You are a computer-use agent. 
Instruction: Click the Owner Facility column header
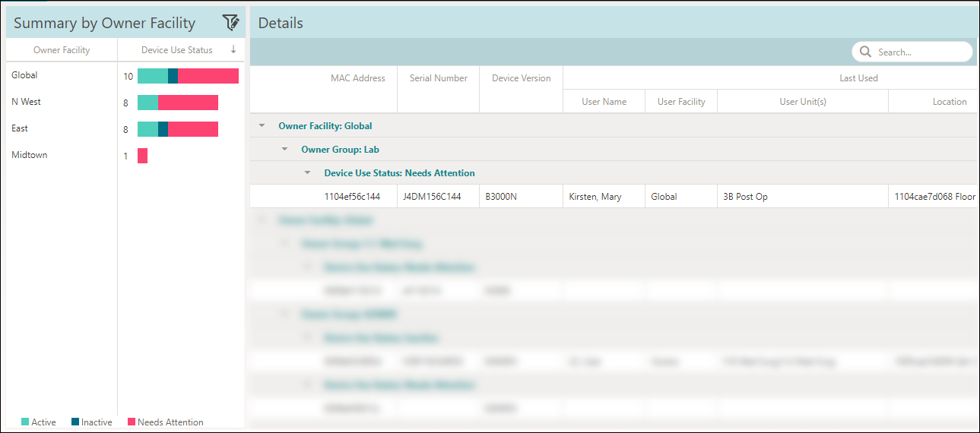pos(62,50)
